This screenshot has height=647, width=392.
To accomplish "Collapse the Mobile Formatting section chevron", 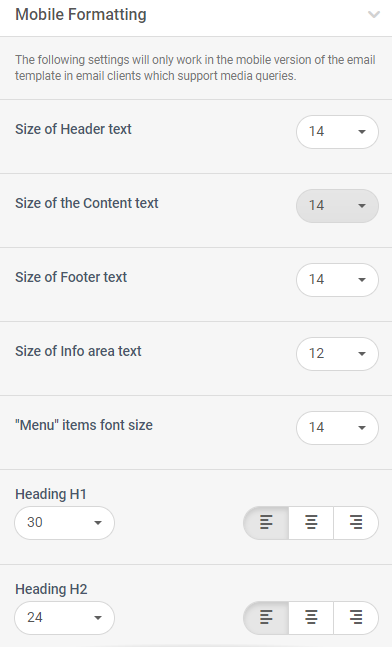I will [374, 15].
